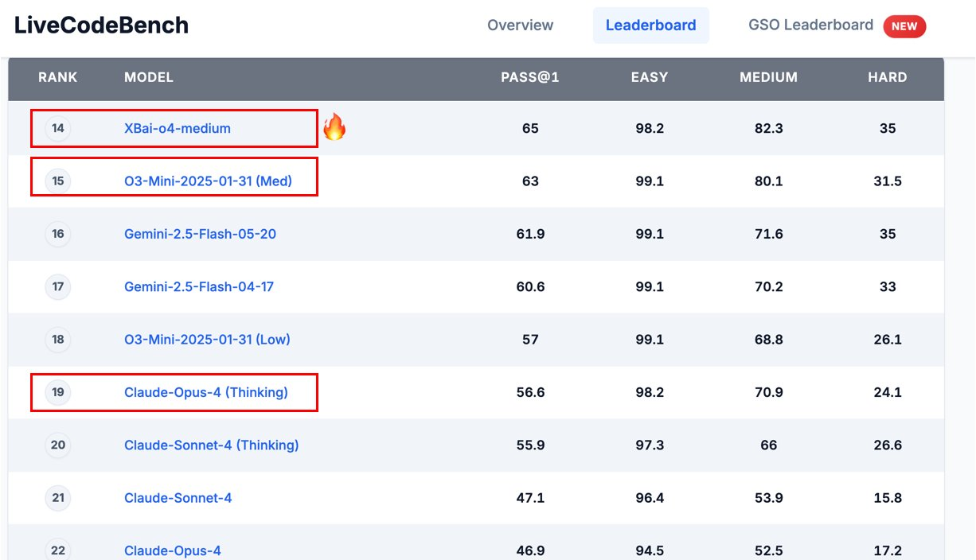Click Pass@1 value 46.9 in row 22
The width and height of the screenshot is (976, 560).
[x=530, y=550]
